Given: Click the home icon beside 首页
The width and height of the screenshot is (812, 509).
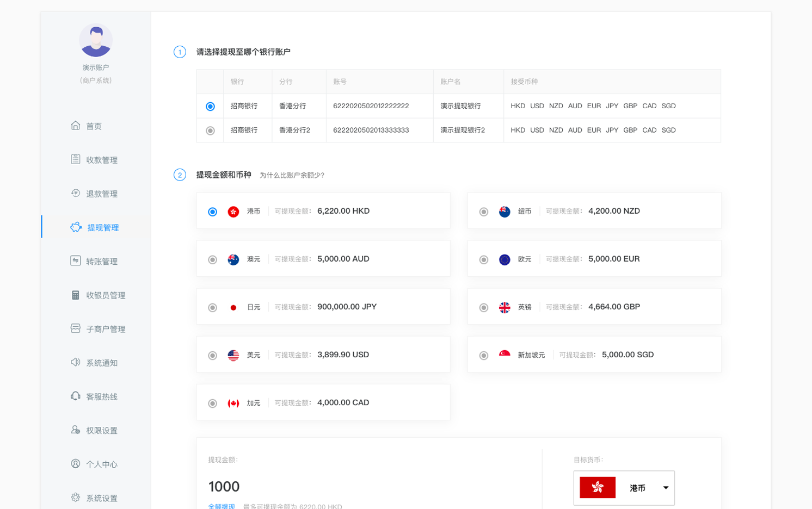Looking at the screenshot, I should 76,126.
